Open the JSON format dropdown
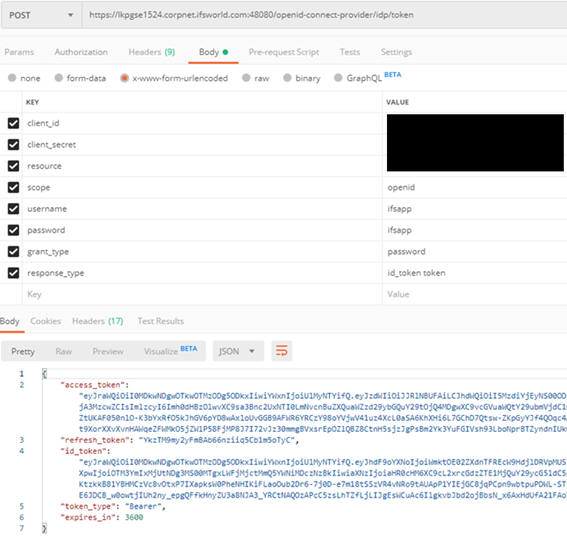This screenshot has width=567, height=538. tap(238, 351)
